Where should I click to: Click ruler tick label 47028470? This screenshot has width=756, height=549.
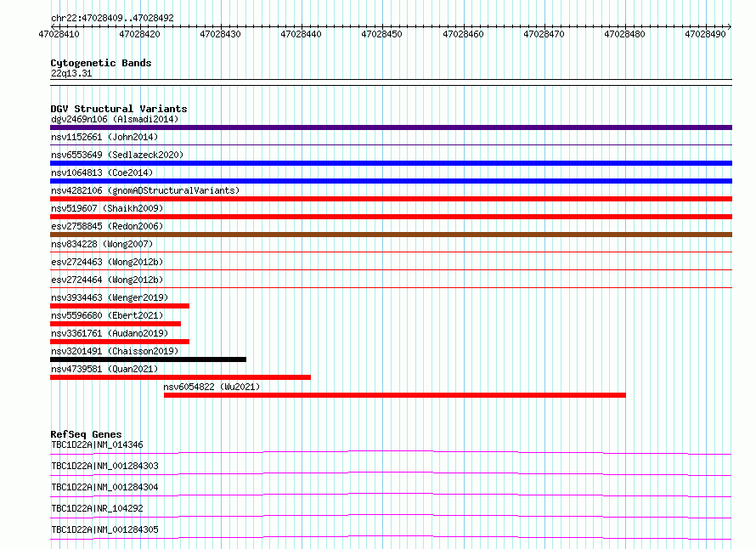[x=544, y=34]
